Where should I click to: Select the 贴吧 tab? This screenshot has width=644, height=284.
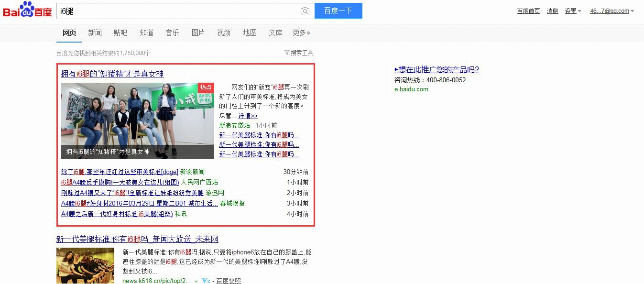pyautogui.click(x=120, y=33)
